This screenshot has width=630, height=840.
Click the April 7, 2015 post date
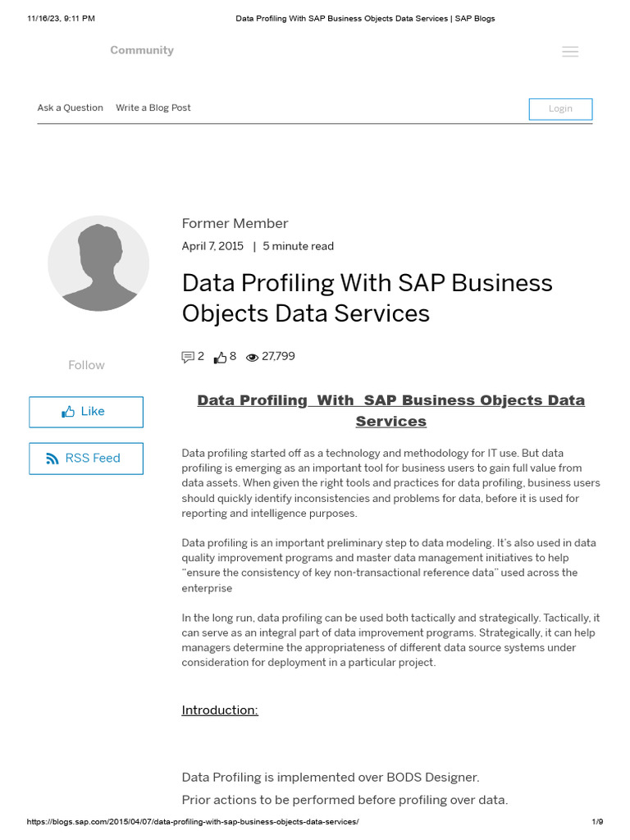(212, 246)
